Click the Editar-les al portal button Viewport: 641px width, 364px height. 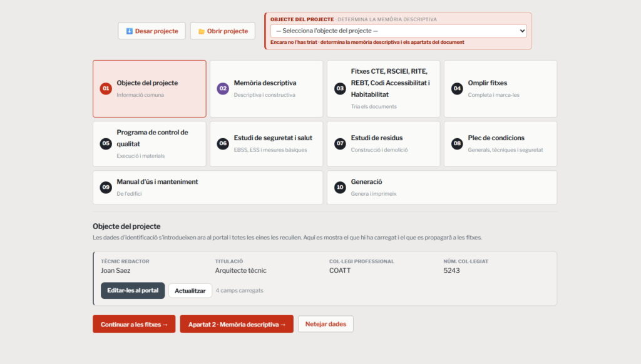point(133,290)
